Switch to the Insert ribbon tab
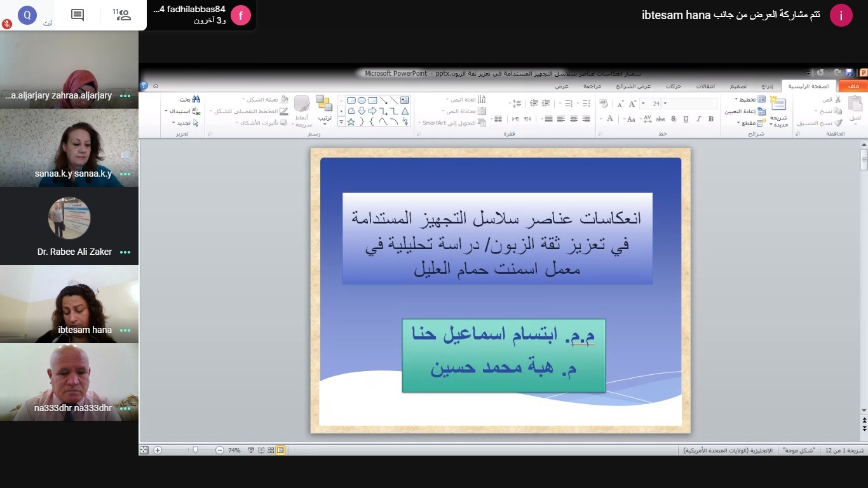Screen dimensions: 868x488 tap(768, 86)
